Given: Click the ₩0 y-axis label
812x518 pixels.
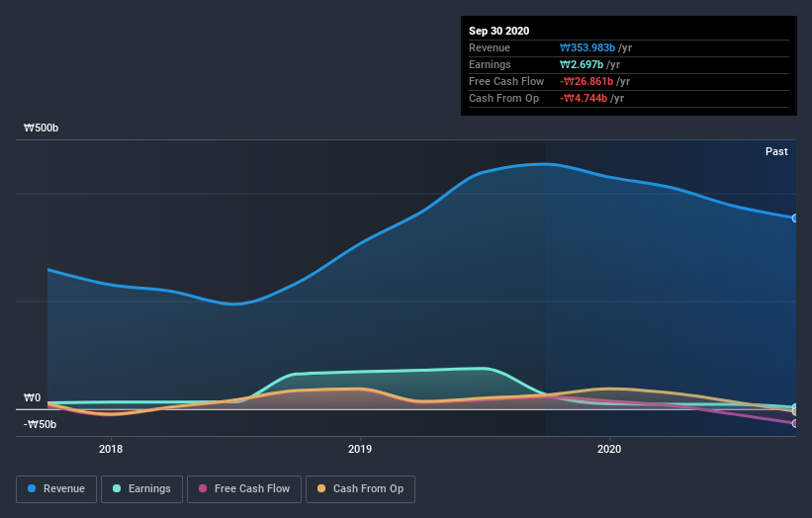Looking at the screenshot, I should (32, 398).
